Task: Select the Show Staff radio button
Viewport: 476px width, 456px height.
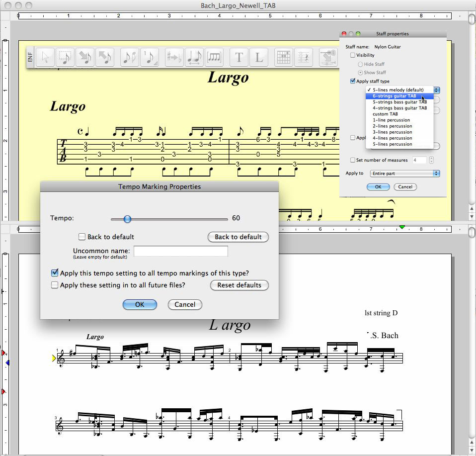Action: point(360,73)
